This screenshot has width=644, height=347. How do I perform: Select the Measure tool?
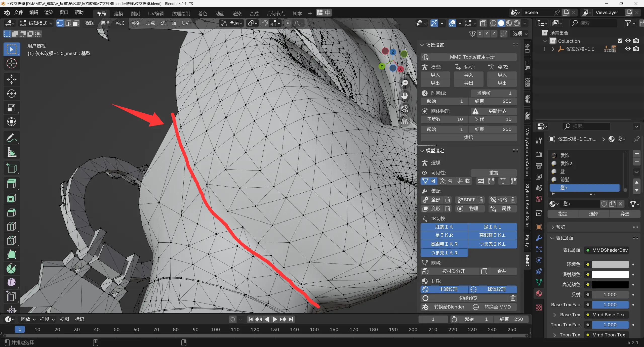(x=11, y=152)
